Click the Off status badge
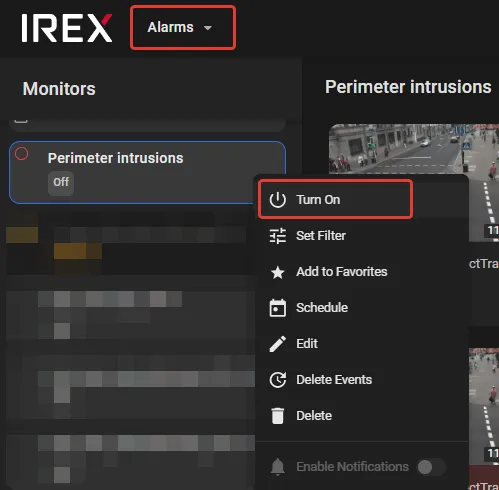 (61, 182)
